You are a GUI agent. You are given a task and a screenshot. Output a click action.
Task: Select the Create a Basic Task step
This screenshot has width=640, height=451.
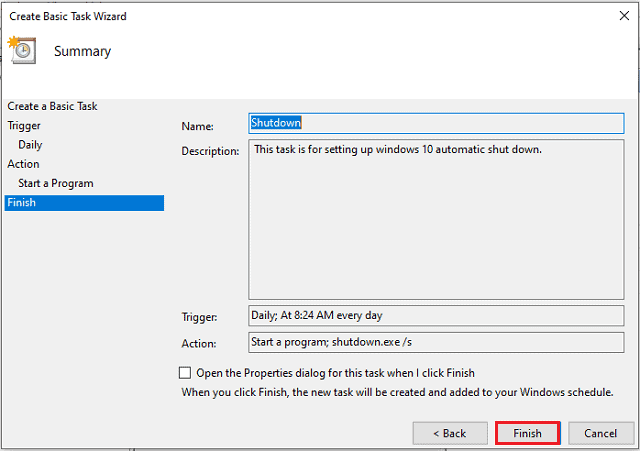tap(52, 106)
